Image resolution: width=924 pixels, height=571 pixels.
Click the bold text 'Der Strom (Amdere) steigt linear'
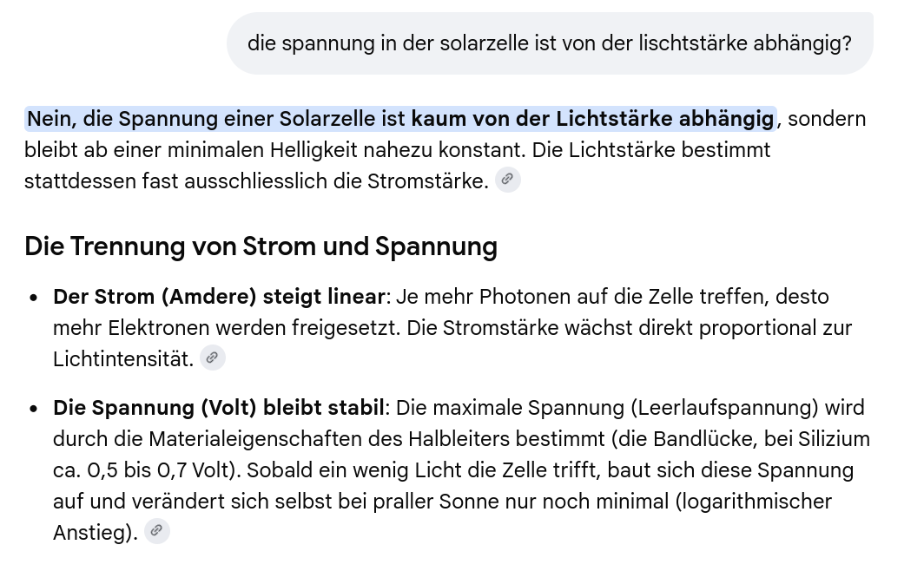[219, 297]
